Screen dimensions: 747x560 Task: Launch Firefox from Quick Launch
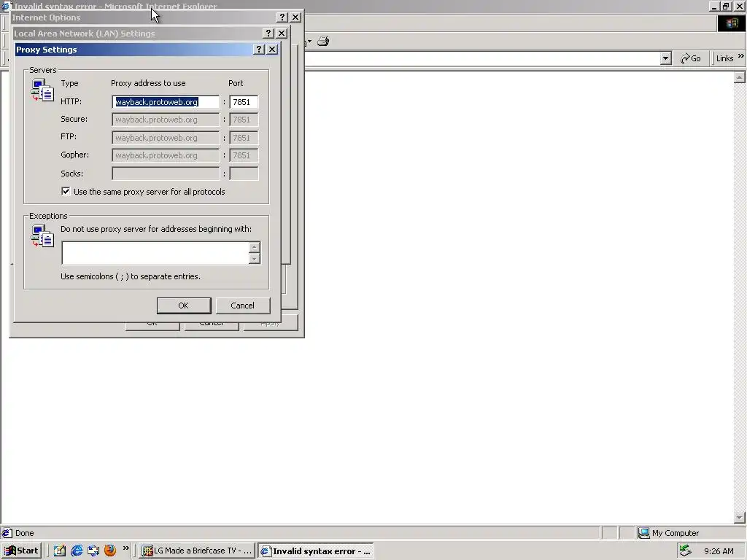(110, 551)
